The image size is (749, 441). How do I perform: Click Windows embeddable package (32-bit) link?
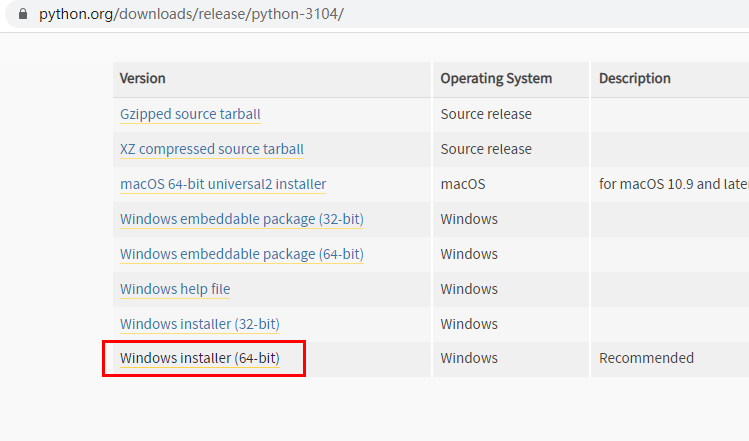(241, 219)
